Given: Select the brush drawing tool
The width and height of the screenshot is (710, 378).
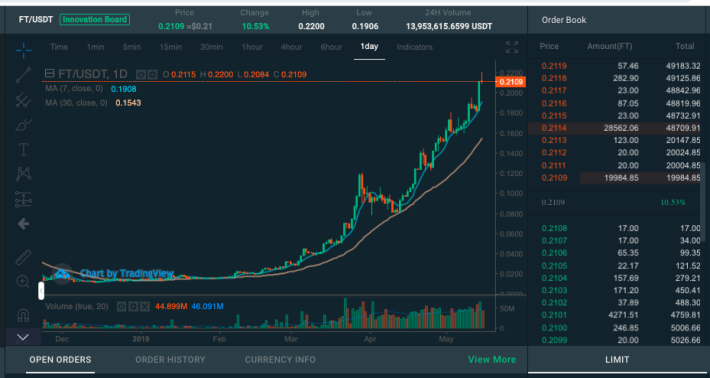Looking at the screenshot, I should click(x=23, y=125).
